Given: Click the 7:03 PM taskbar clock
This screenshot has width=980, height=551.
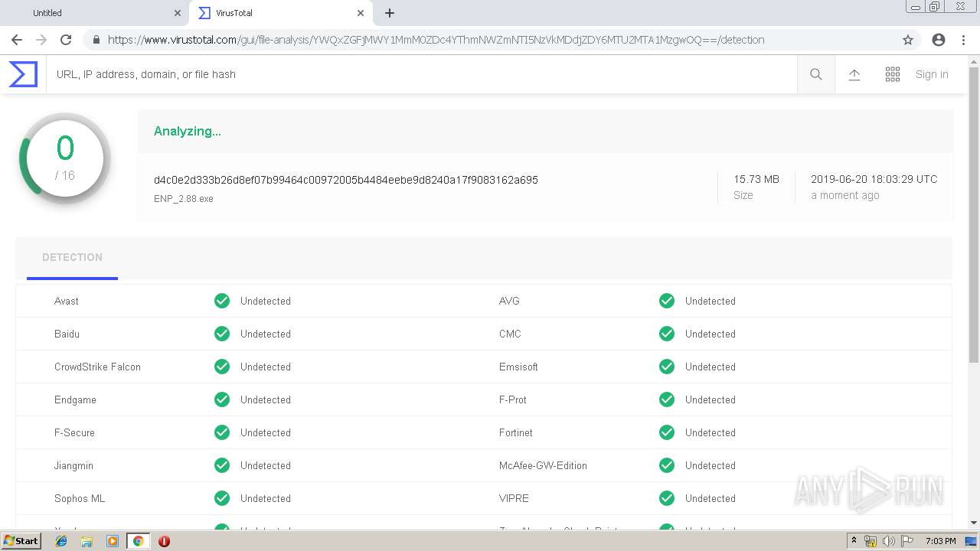Looking at the screenshot, I should click(x=940, y=541).
